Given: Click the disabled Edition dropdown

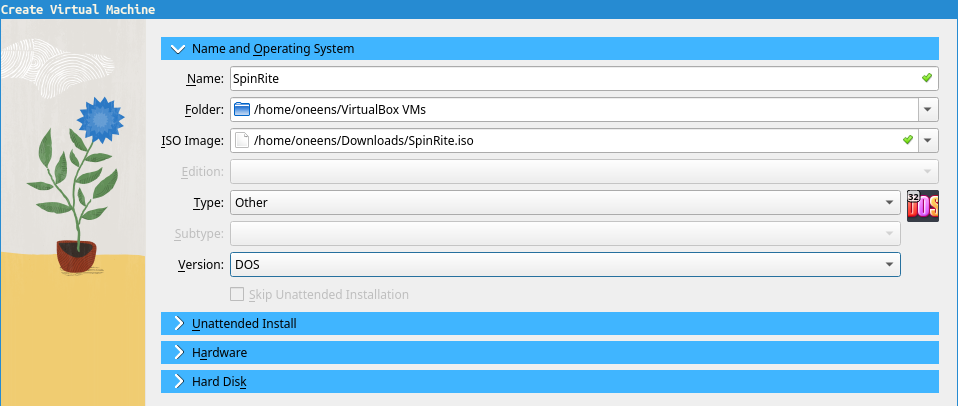Looking at the screenshot, I should [584, 172].
